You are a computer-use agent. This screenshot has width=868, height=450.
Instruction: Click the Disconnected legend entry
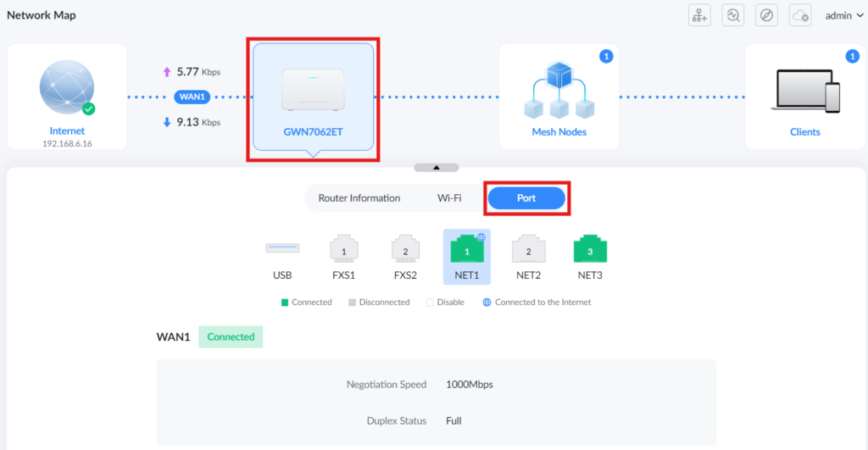[x=379, y=303]
